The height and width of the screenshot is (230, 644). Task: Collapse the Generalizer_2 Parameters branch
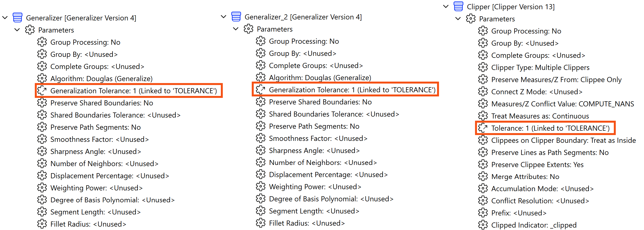235,29
